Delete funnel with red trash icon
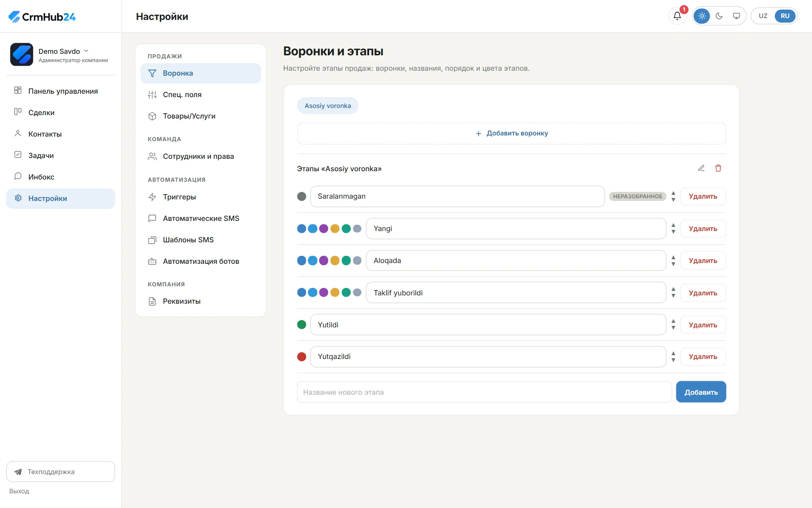This screenshot has width=812, height=508. point(718,168)
